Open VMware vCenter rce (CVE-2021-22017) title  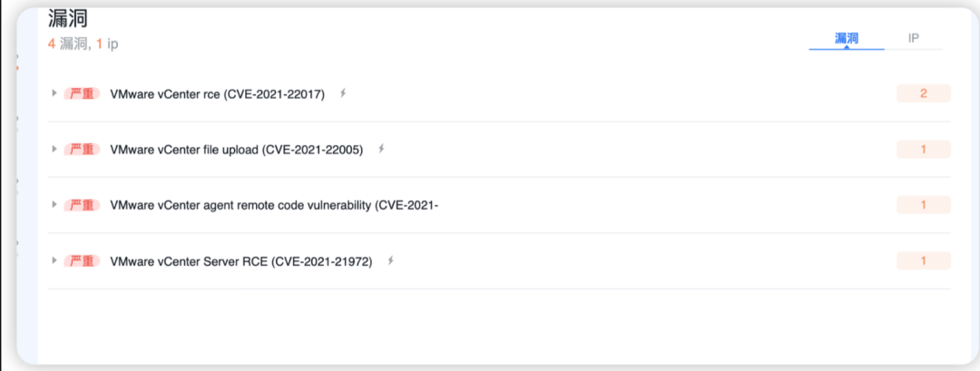(218, 94)
